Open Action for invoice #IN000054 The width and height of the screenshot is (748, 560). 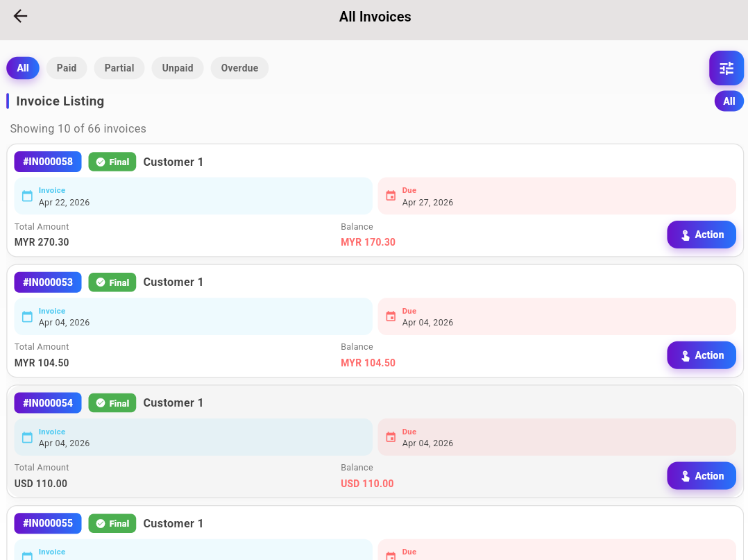[702, 476]
